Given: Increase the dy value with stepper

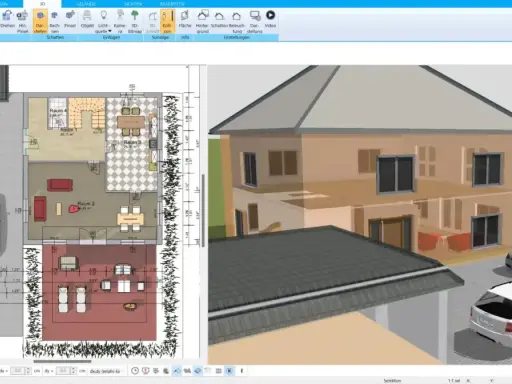Looking at the screenshot, I should (74, 369).
